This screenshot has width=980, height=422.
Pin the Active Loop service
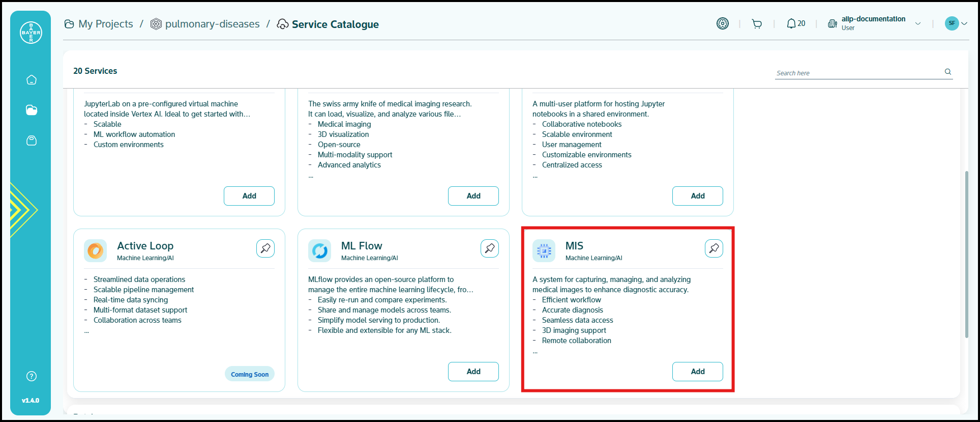tap(265, 248)
